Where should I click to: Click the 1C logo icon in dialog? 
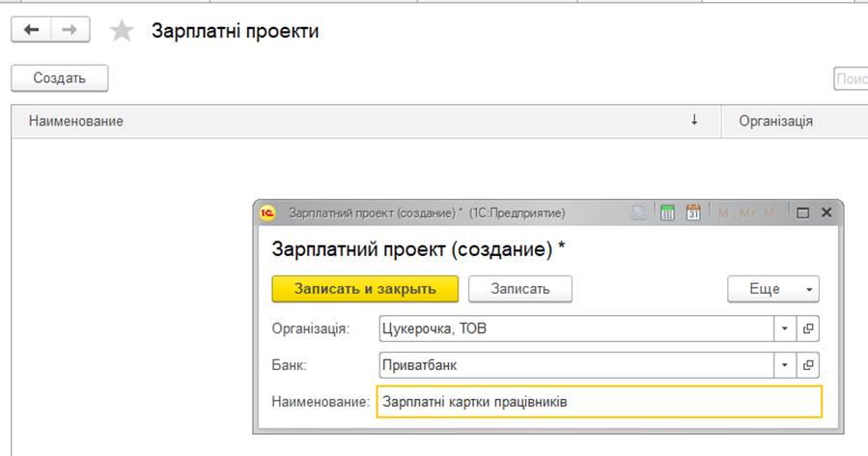(x=267, y=213)
